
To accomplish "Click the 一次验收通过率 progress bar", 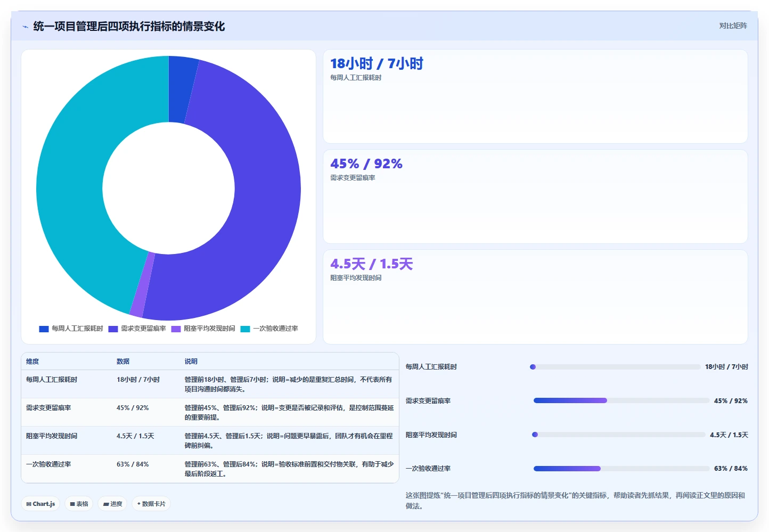I will tap(621, 469).
